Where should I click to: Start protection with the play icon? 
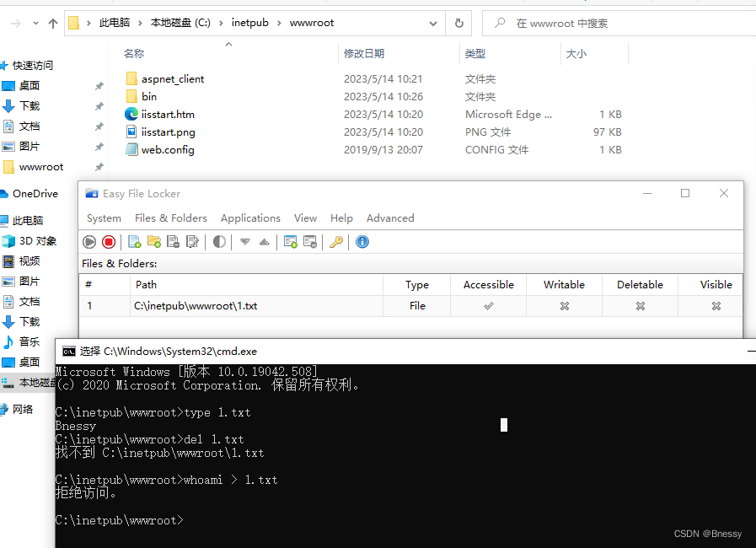pos(89,242)
